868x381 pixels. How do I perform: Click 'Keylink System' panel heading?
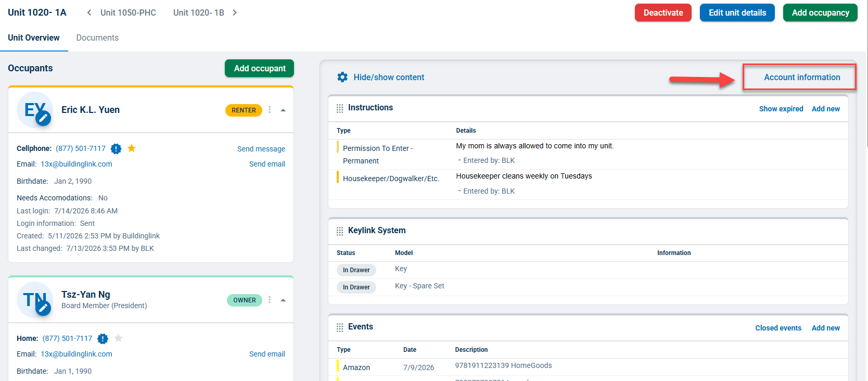[x=377, y=230]
